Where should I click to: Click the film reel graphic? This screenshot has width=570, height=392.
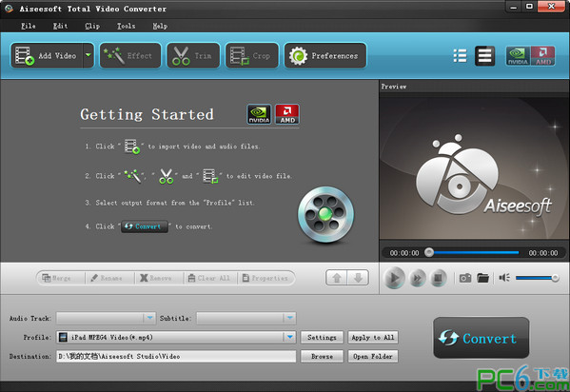tap(325, 214)
